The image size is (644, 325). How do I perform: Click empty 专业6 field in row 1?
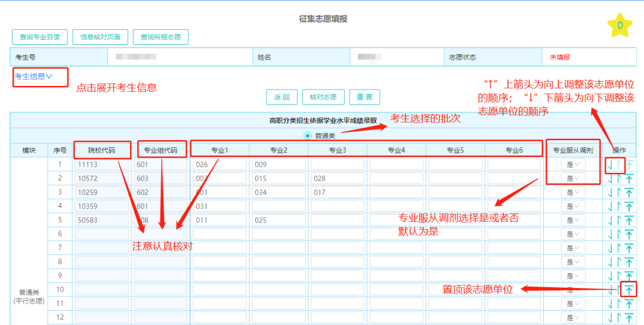[514, 165]
